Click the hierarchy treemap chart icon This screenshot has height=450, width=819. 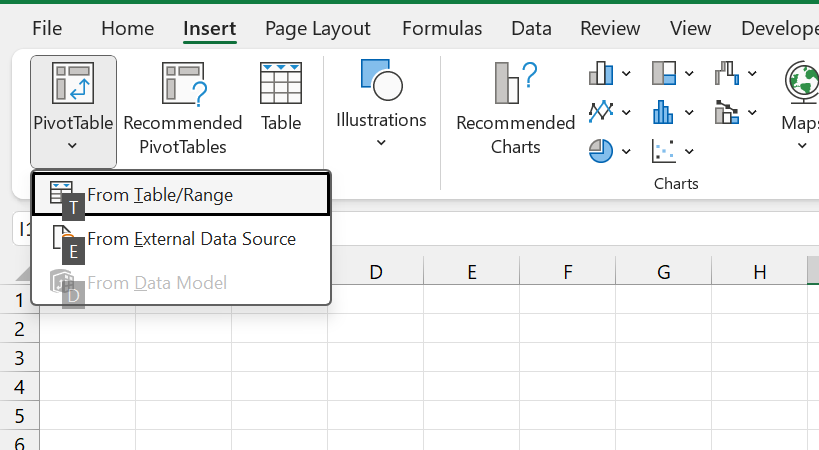tap(664, 74)
